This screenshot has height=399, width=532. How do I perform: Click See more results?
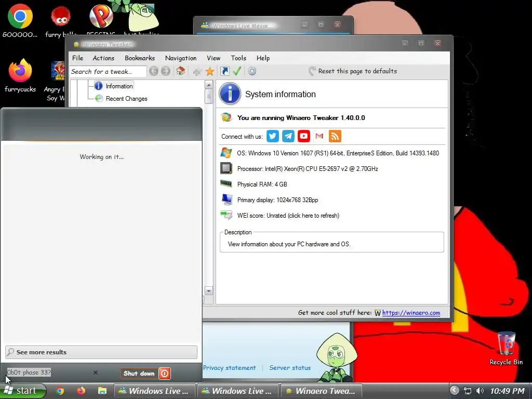pyautogui.click(x=101, y=352)
